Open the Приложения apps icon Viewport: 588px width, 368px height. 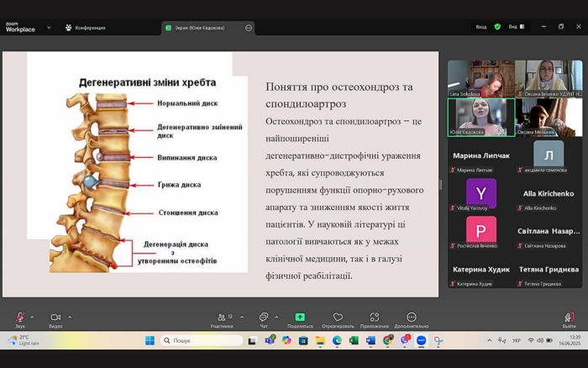[375, 318]
